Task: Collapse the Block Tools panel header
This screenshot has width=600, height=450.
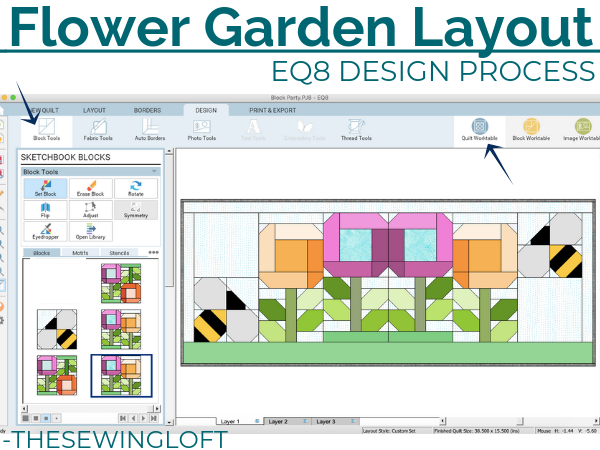Action: click(154, 171)
